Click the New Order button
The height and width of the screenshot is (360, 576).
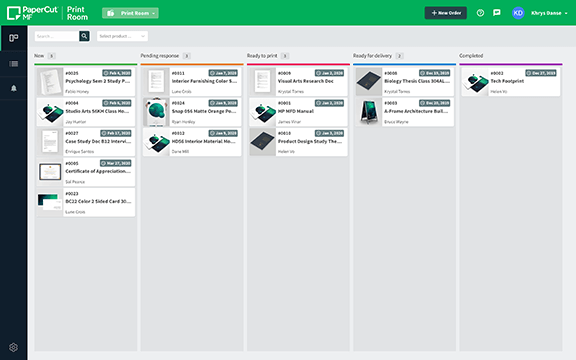446,13
